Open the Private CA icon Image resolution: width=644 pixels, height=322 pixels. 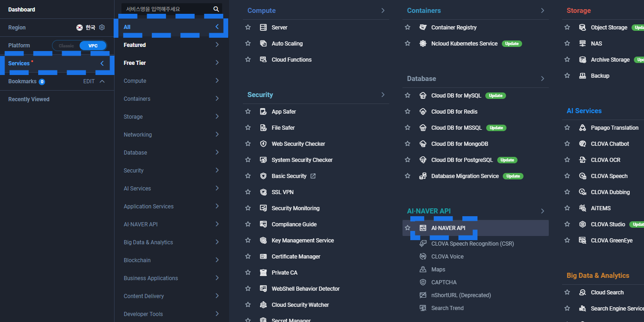pos(263,273)
